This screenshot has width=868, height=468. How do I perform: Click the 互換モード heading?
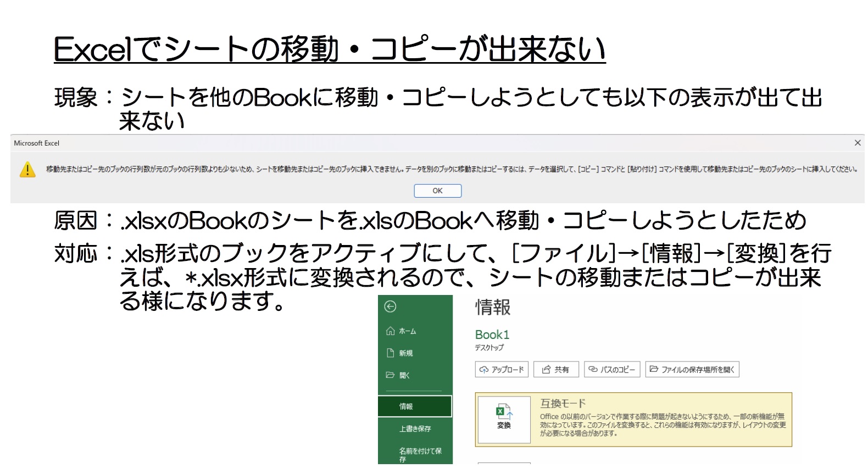(563, 403)
